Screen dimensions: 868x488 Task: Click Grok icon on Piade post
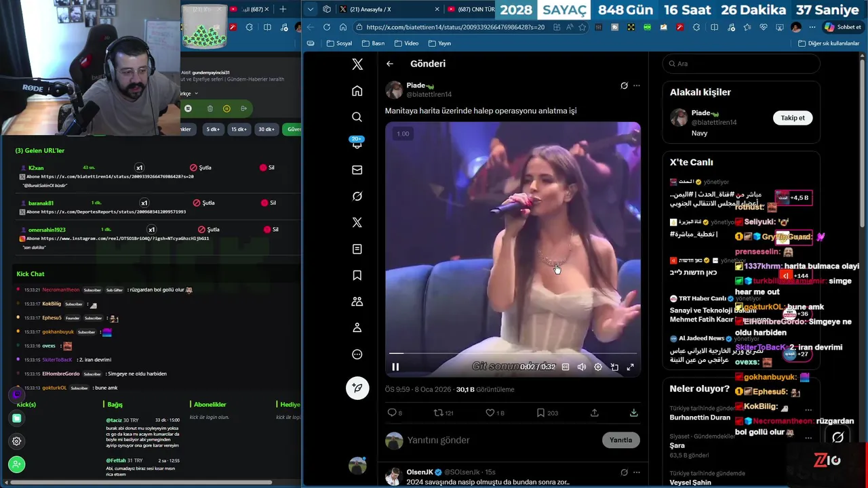(624, 85)
